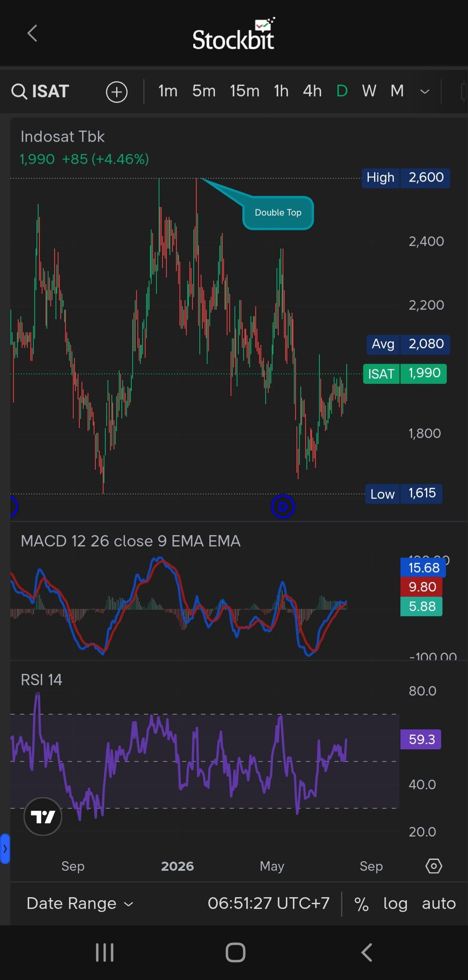468x980 pixels.
Task: Tap the signal value 9.80 label
Action: [422, 587]
